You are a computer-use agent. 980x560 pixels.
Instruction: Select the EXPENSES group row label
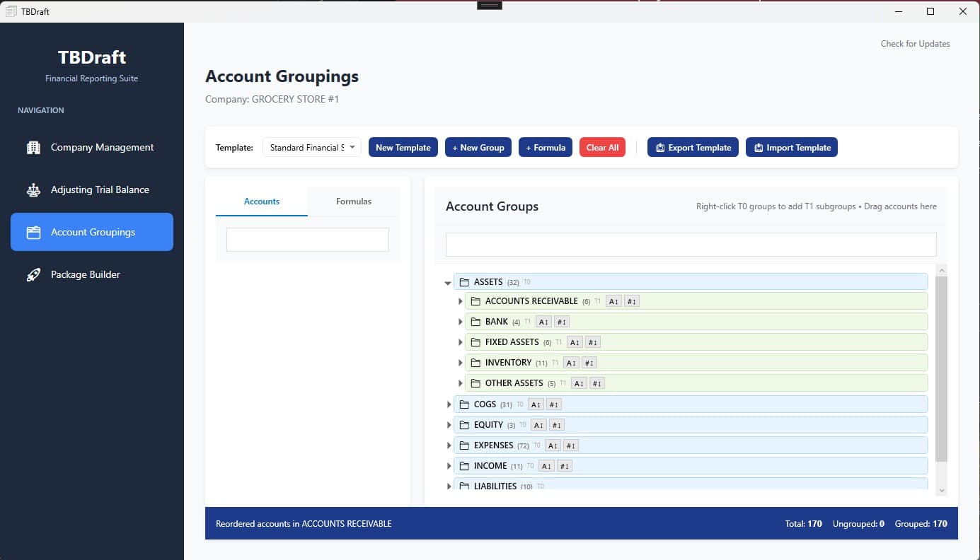point(494,445)
